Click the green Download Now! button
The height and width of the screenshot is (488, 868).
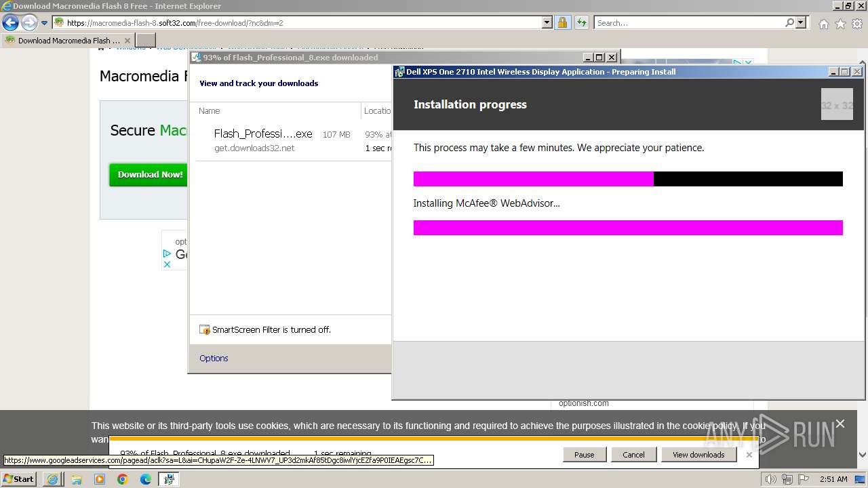coord(150,174)
